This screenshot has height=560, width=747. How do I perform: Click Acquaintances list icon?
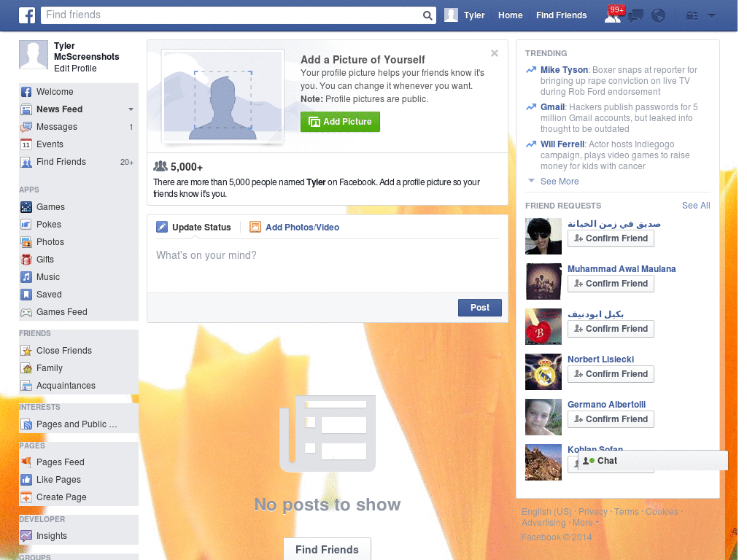pos(26,386)
